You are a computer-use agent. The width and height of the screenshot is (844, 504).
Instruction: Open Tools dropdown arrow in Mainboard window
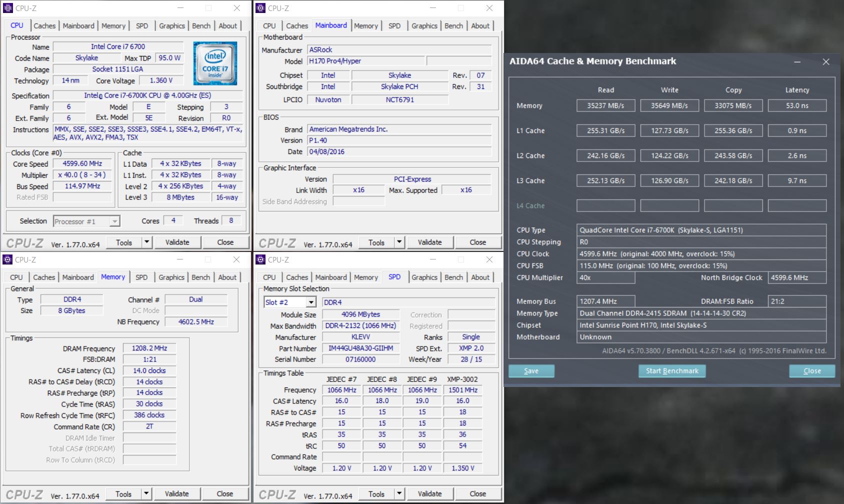pyautogui.click(x=399, y=242)
